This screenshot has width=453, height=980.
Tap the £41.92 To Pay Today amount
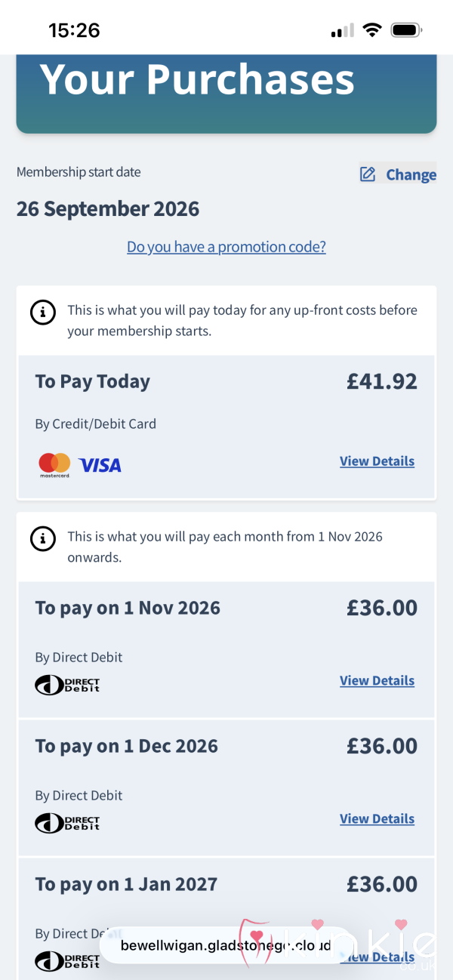382,381
